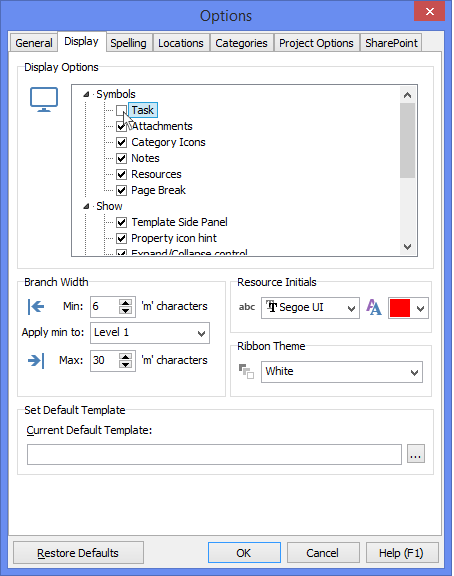Click the ellipsis browse template button
Screen dimensions: 454x576
coord(415,454)
